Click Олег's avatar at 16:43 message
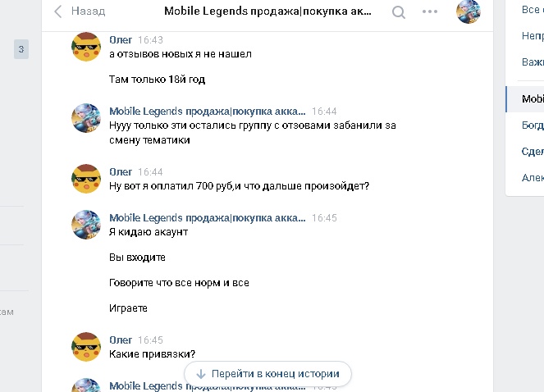Image resolution: width=544 pixels, height=392 pixels. (x=86, y=47)
